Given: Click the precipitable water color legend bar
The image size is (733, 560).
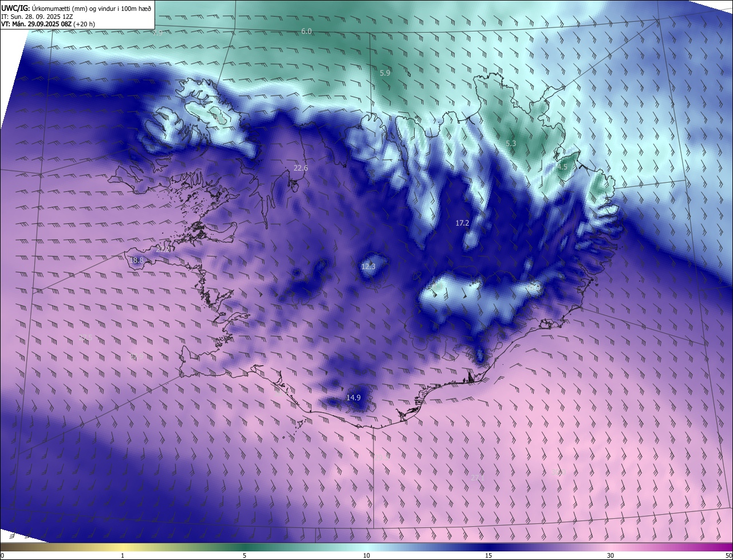Looking at the screenshot, I should coord(366,547).
